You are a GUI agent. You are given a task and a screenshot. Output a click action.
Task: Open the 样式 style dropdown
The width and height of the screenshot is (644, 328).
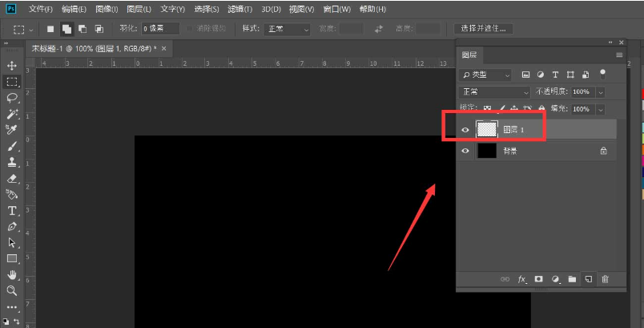pyautogui.click(x=287, y=29)
